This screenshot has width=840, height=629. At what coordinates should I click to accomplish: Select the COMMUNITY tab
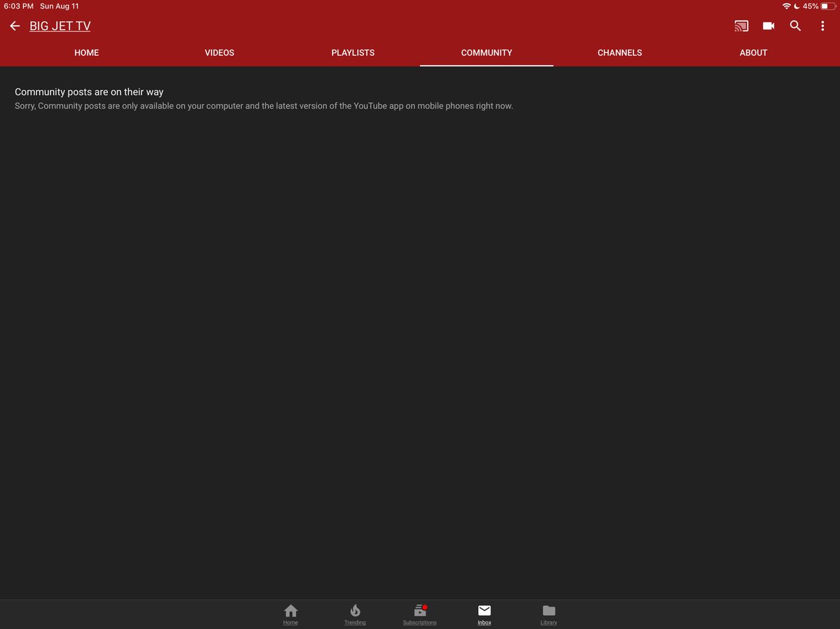click(x=486, y=52)
